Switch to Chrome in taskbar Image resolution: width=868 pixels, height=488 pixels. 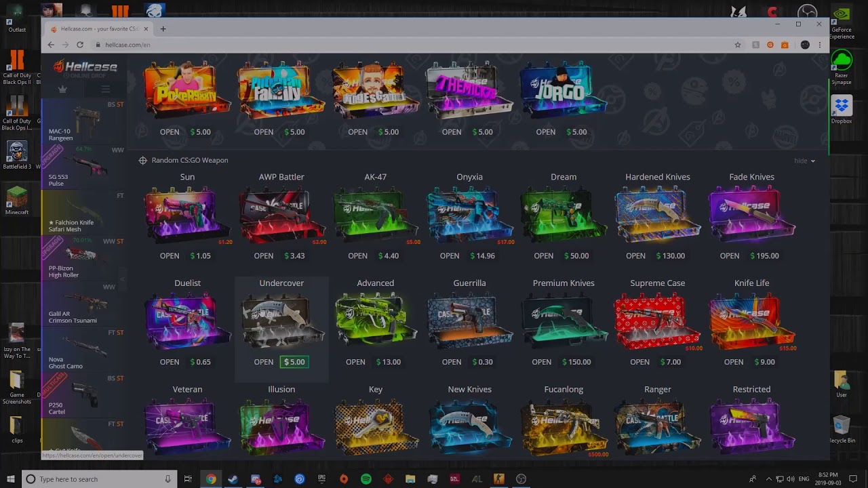tap(211, 479)
